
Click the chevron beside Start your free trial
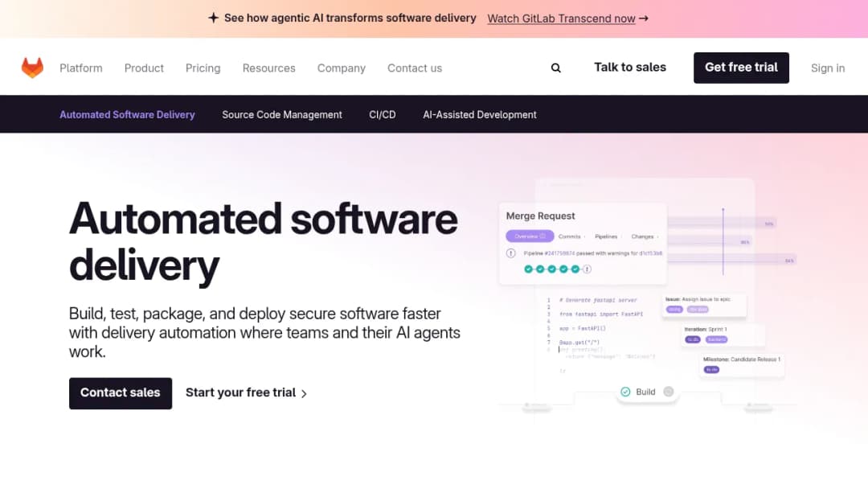304,394
